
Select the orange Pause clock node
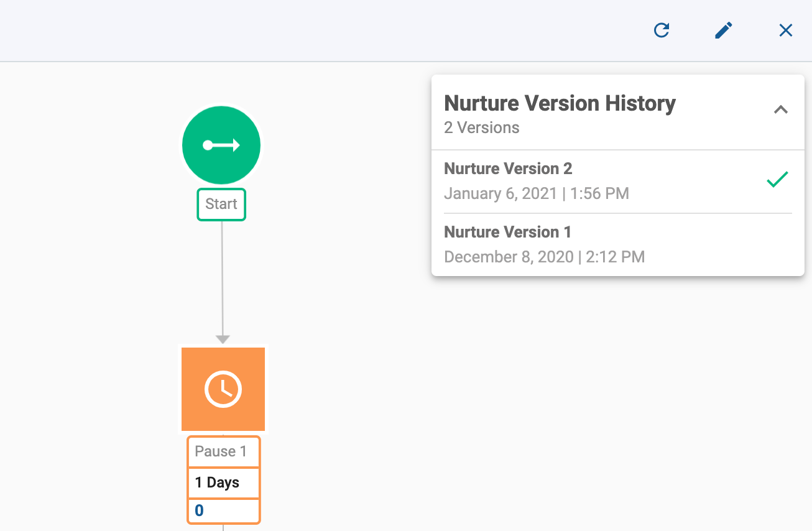click(x=223, y=389)
